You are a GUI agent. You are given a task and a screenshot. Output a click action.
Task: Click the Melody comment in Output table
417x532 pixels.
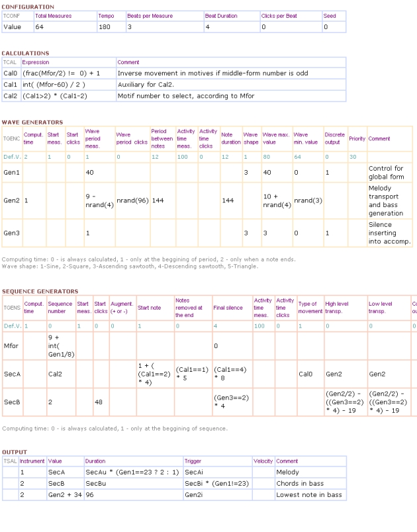point(288,472)
